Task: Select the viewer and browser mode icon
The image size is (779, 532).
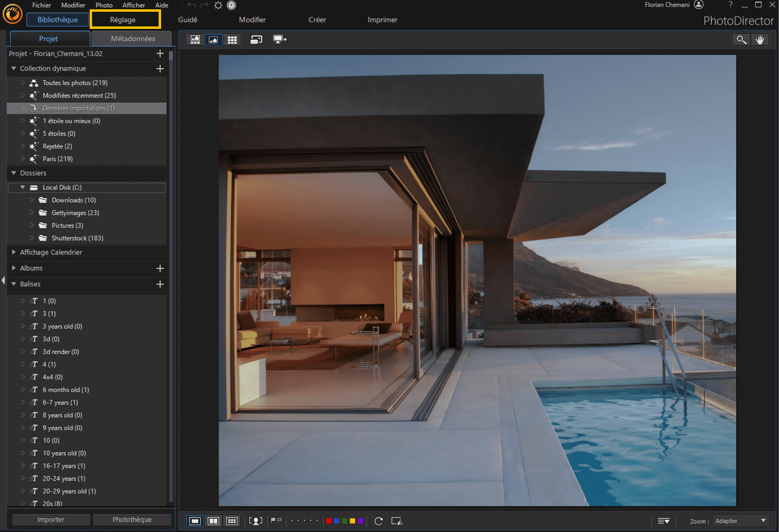Action: (x=195, y=40)
